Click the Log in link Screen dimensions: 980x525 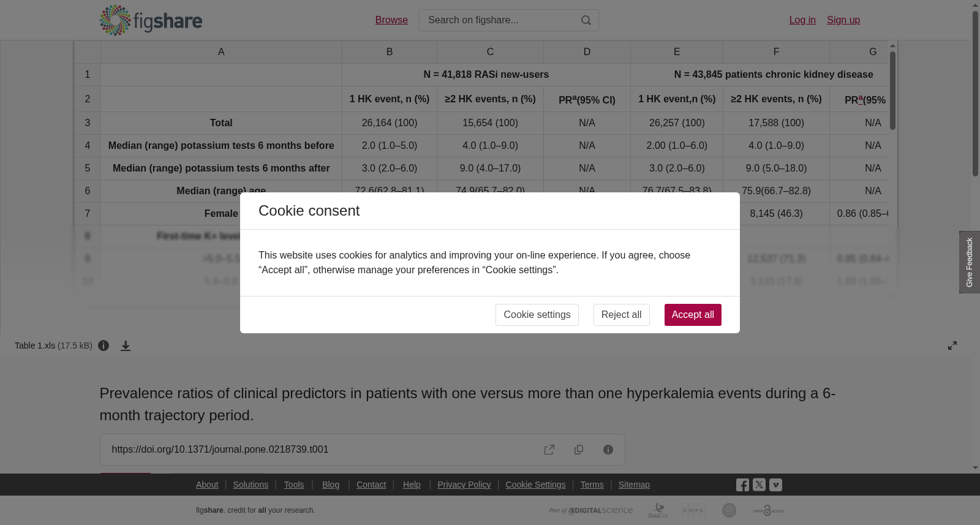(802, 20)
